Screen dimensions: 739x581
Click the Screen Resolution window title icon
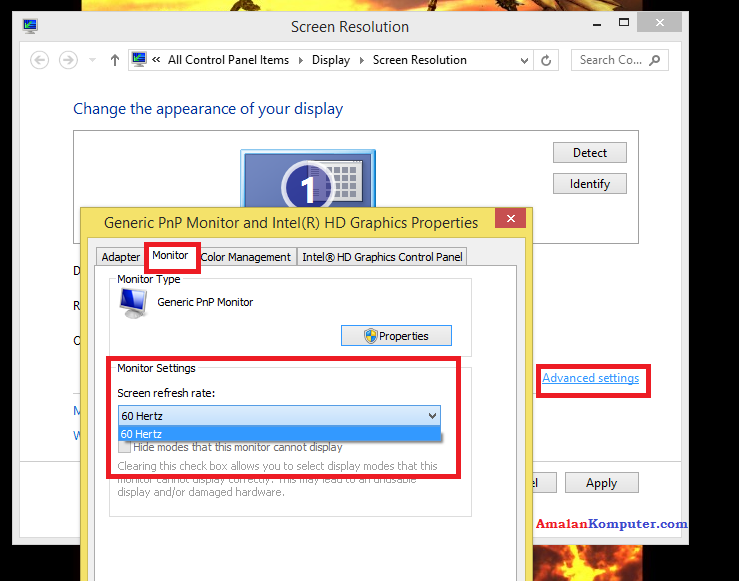point(30,25)
